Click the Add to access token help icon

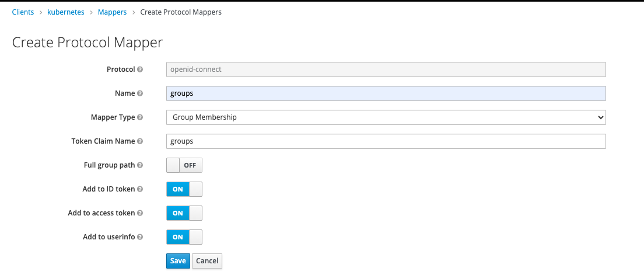140,213
